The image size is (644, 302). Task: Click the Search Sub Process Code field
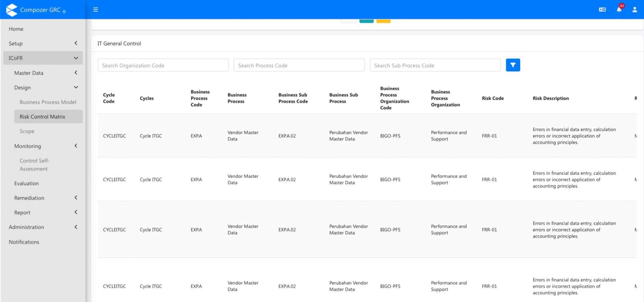tap(435, 65)
